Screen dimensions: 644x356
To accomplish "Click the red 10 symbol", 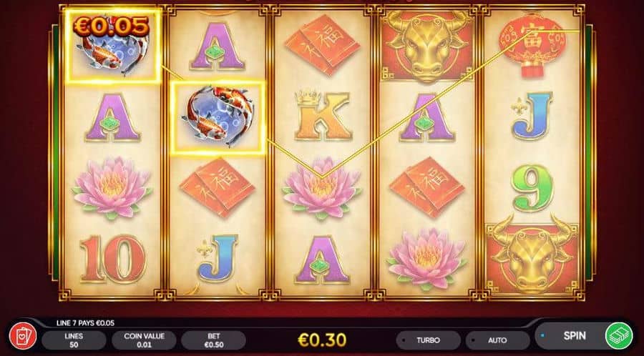I will pyautogui.click(x=112, y=259).
